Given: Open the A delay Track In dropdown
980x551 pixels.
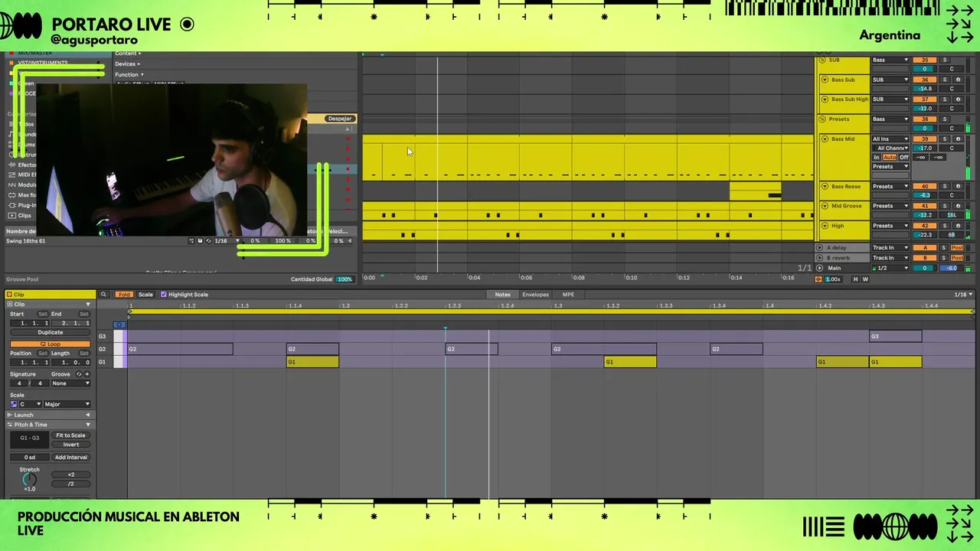Looking at the screenshot, I should point(890,248).
